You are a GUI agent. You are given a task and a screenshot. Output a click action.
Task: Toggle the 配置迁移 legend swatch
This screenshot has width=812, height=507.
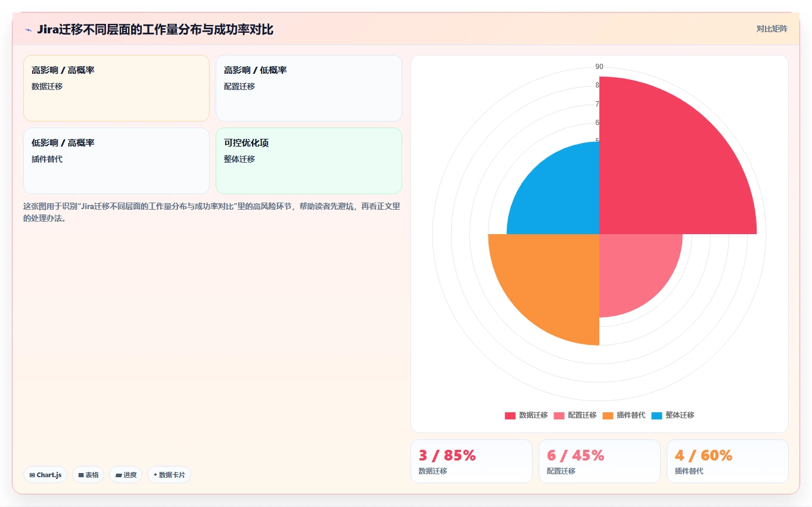[x=559, y=415]
